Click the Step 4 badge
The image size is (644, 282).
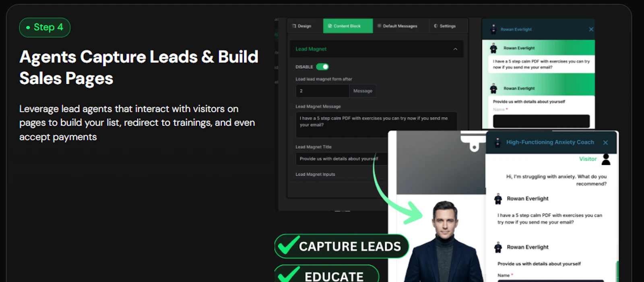pos(45,27)
